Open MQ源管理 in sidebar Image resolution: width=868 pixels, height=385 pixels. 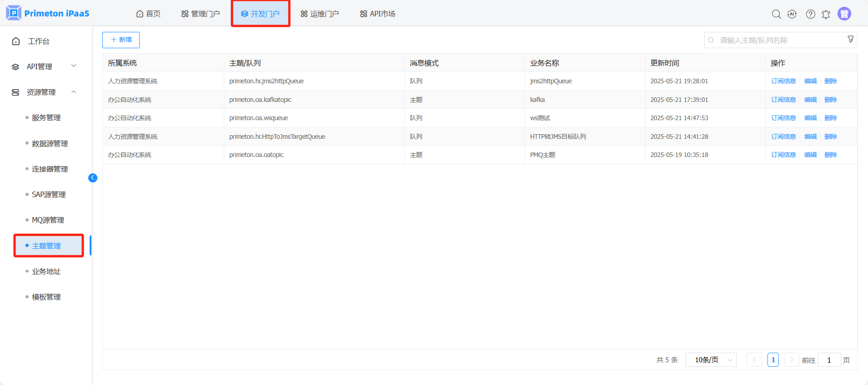coord(48,220)
